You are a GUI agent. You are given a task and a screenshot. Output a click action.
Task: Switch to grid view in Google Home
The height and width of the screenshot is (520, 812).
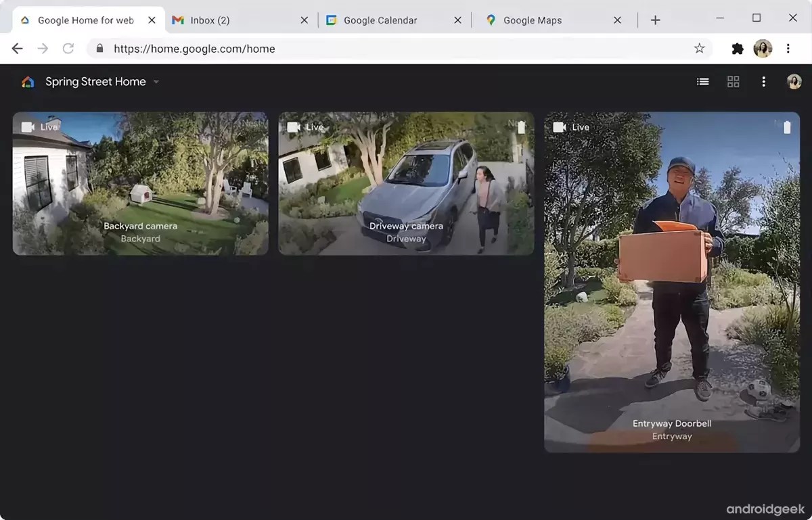[x=733, y=81]
